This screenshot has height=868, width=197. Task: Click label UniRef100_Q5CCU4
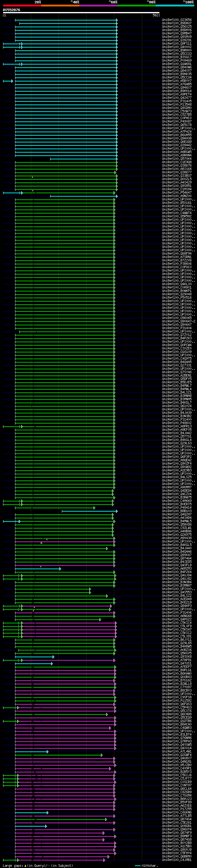point(177,78)
